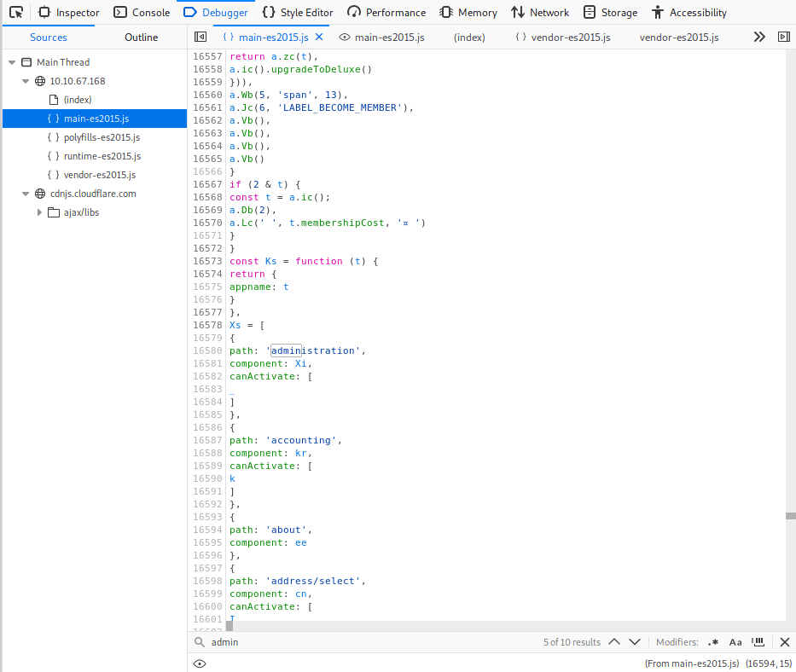This screenshot has height=672, width=796.
Task: Go to previous search result
Action: tap(614, 642)
